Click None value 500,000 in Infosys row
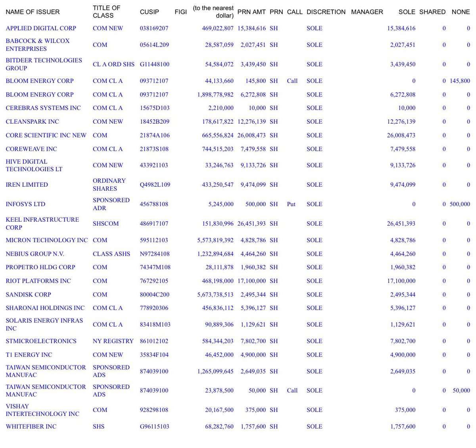The image size is (476, 448). (x=460, y=204)
